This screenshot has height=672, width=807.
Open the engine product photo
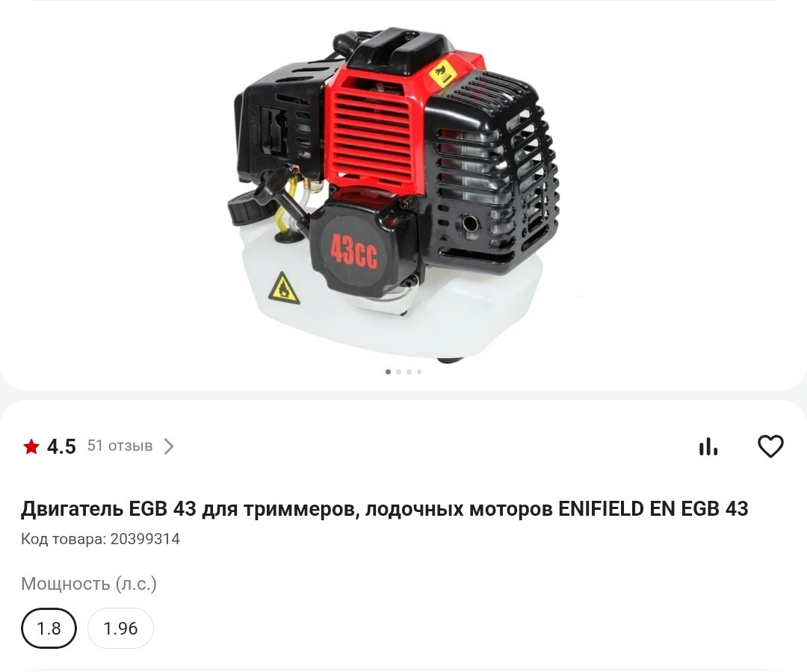(395, 193)
